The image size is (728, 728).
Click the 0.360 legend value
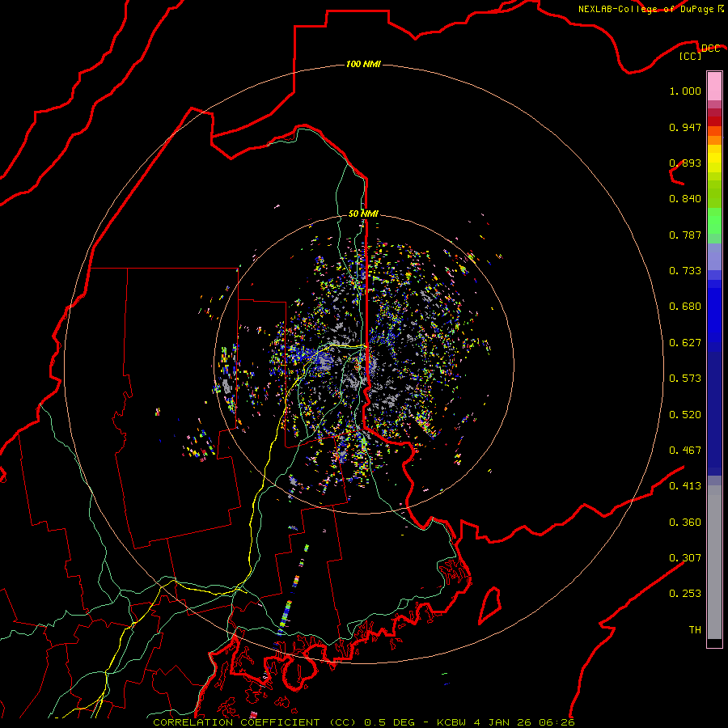(685, 523)
